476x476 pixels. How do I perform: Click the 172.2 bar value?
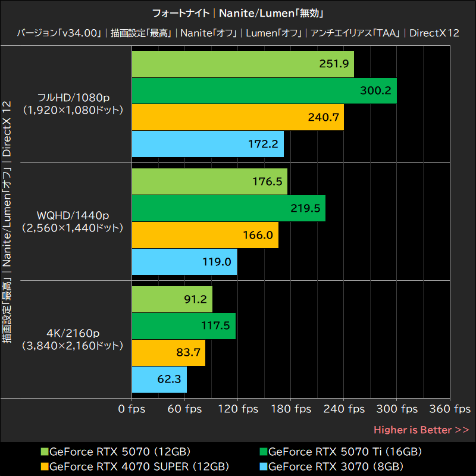point(263,144)
